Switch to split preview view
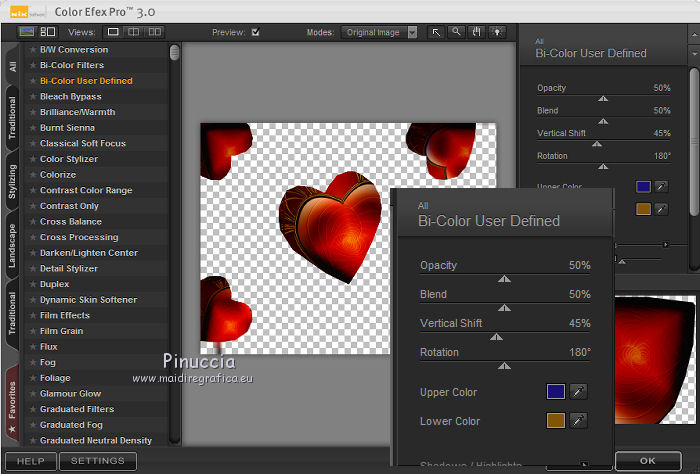 click(133, 32)
